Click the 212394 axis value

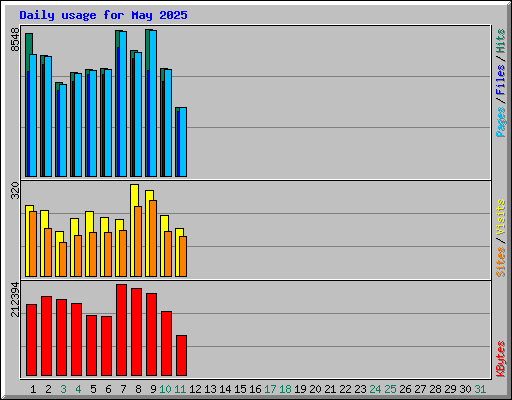pyautogui.click(x=15, y=300)
